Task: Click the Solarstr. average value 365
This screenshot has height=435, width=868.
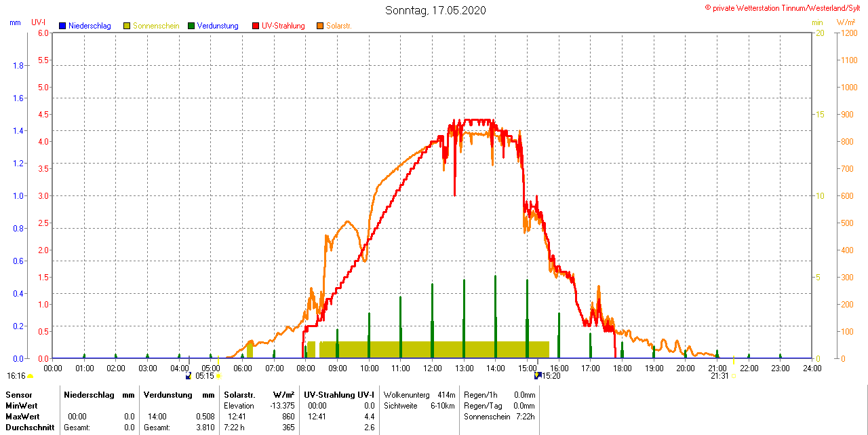Action: (288, 428)
